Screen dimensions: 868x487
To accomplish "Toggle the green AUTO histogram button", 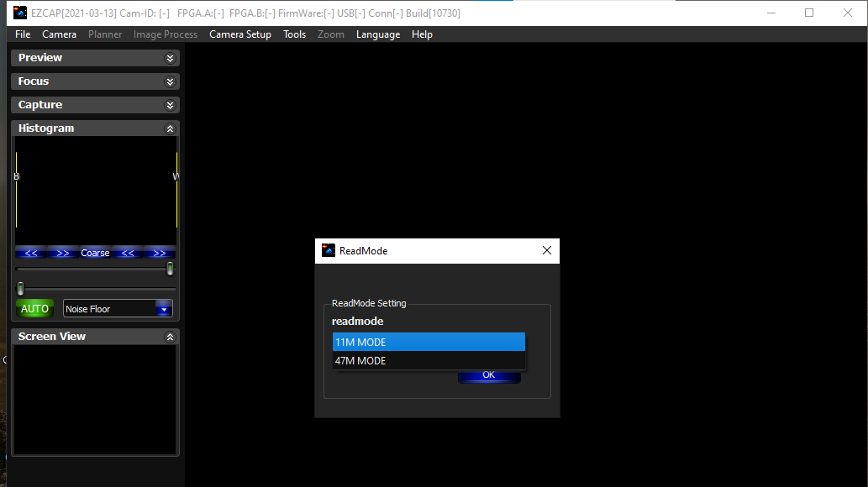I will [34, 309].
